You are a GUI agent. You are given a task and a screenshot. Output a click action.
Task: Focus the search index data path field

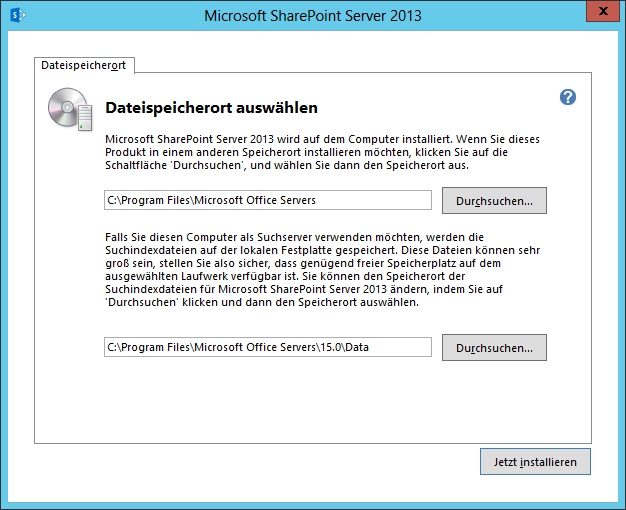coord(267,348)
